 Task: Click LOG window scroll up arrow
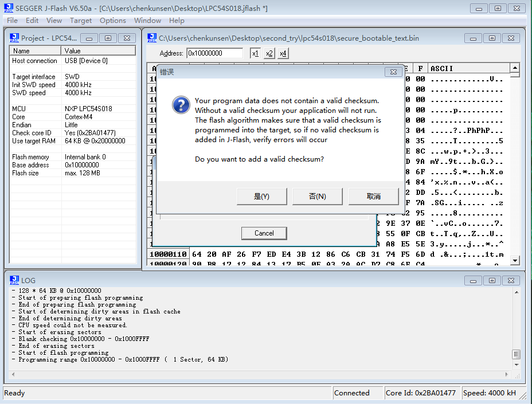point(517,292)
